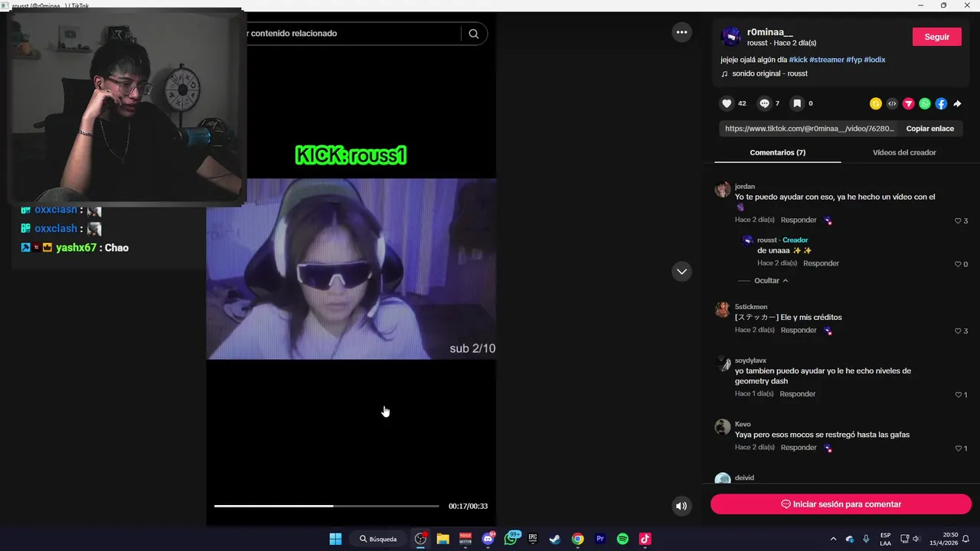This screenshot has width=980, height=551.
Task: Open Premiere Pro from the taskbar
Action: coord(600,539)
